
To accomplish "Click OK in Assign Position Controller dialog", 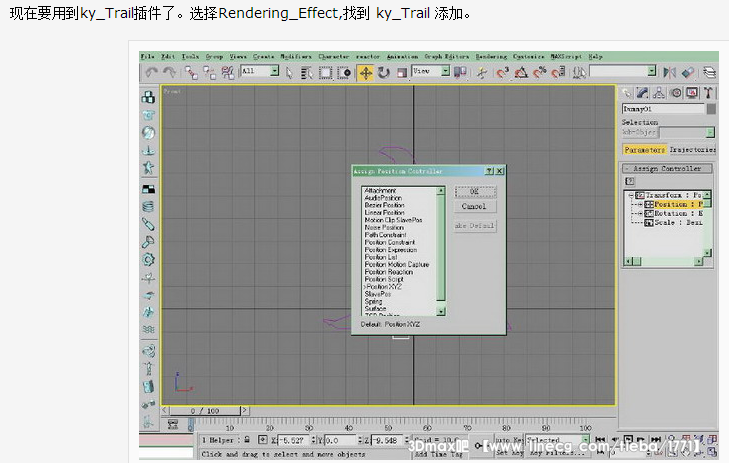I will (475, 192).
